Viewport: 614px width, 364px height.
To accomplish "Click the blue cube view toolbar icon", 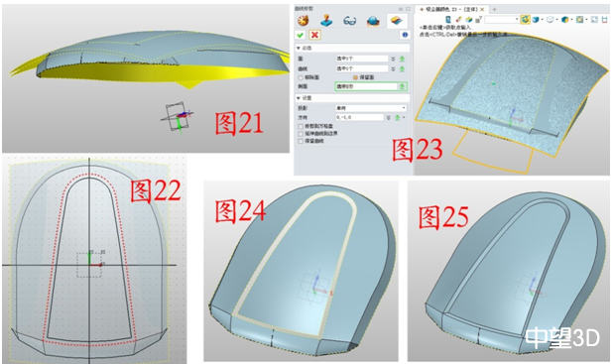I will [564, 19].
